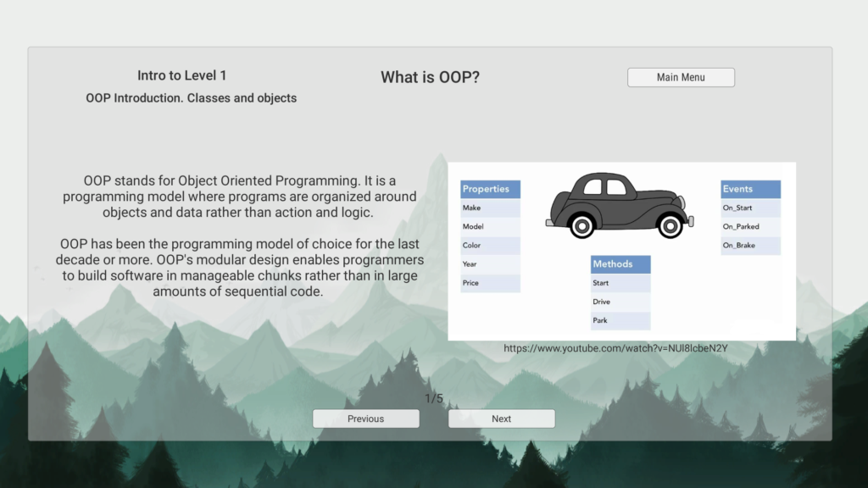Go back with the Previous button

coord(365,419)
